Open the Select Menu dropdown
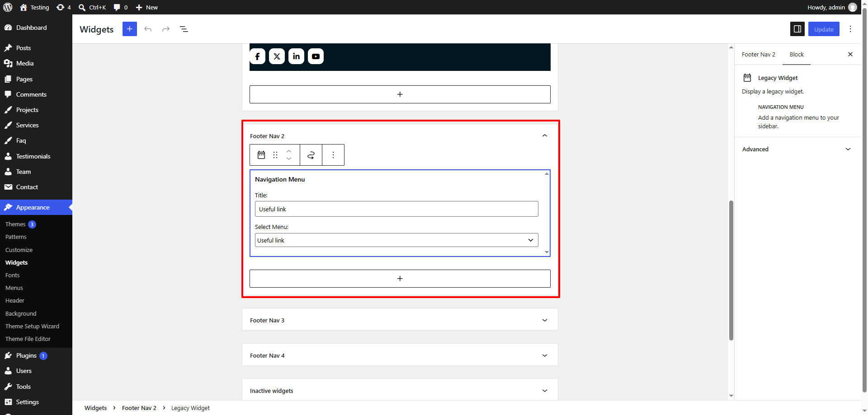Screen dimensions: 868x415 [396, 240]
